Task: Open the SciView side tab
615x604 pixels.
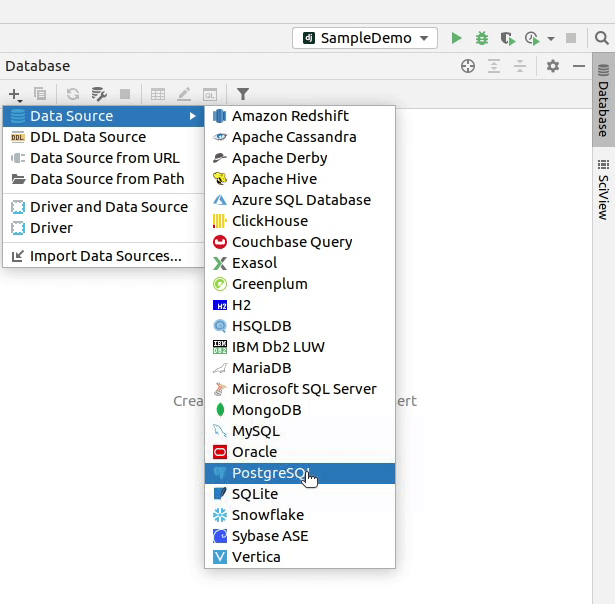Action: point(603,189)
